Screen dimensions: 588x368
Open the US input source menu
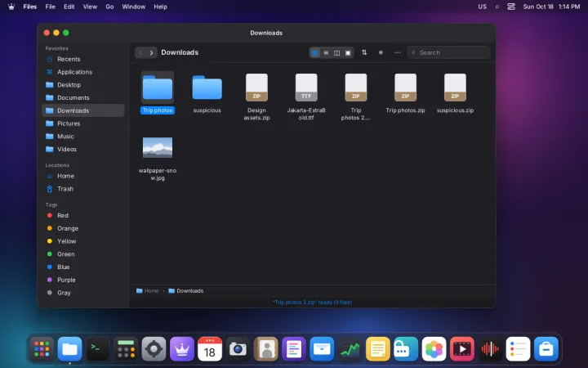[x=483, y=7]
